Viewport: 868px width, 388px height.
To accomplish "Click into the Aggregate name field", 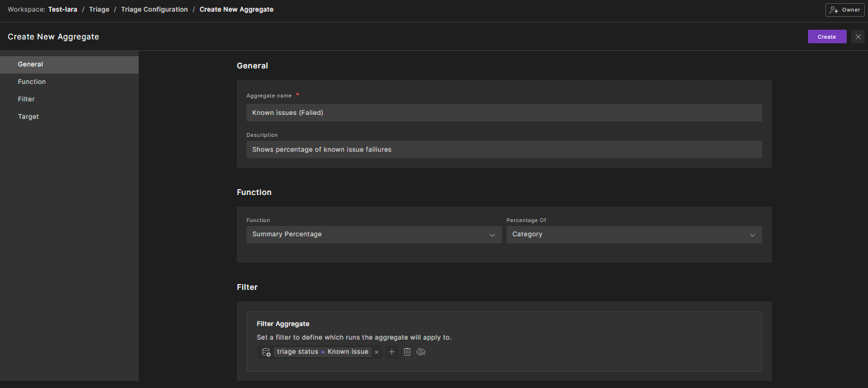I will point(503,112).
